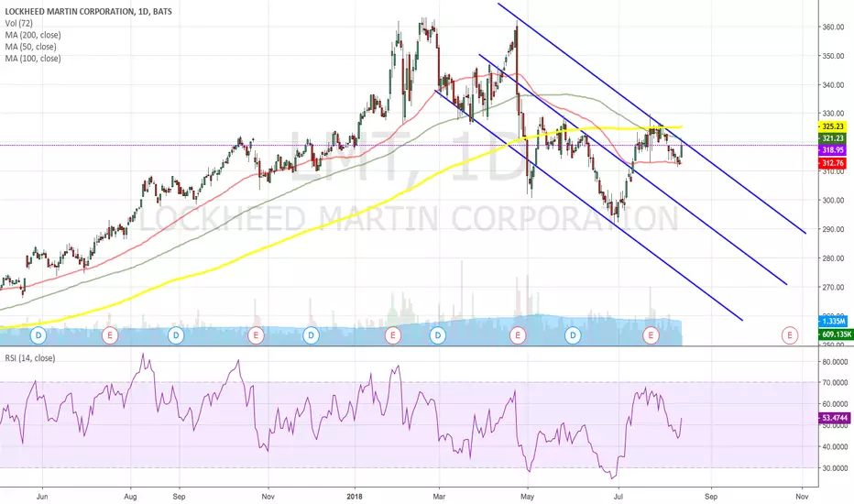Click the 53.4744 RSI value label
854x504 pixels.
pyautogui.click(x=835, y=418)
